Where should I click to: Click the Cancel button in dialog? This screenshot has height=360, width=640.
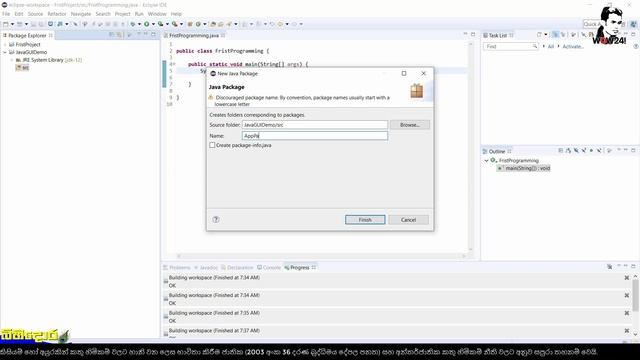tap(408, 220)
